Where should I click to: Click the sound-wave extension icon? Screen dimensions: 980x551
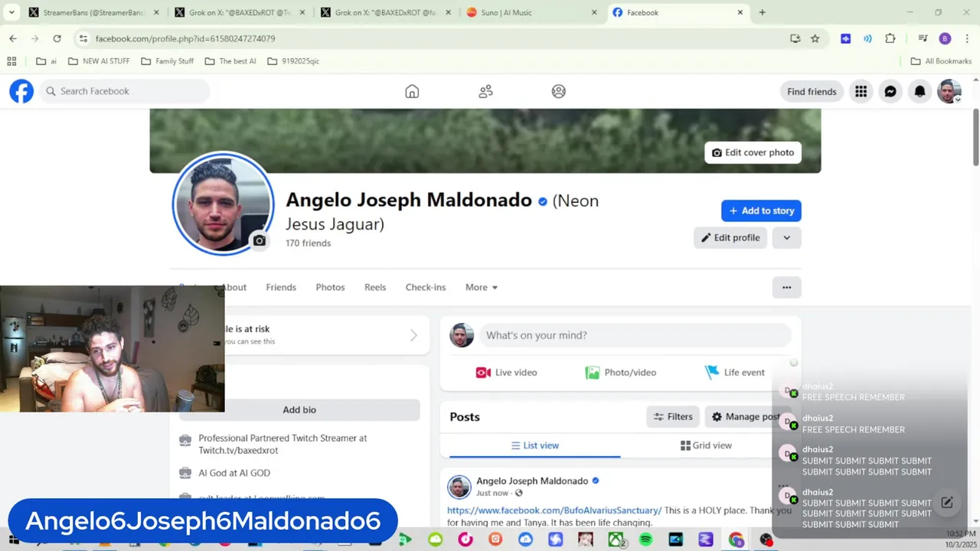coord(867,38)
